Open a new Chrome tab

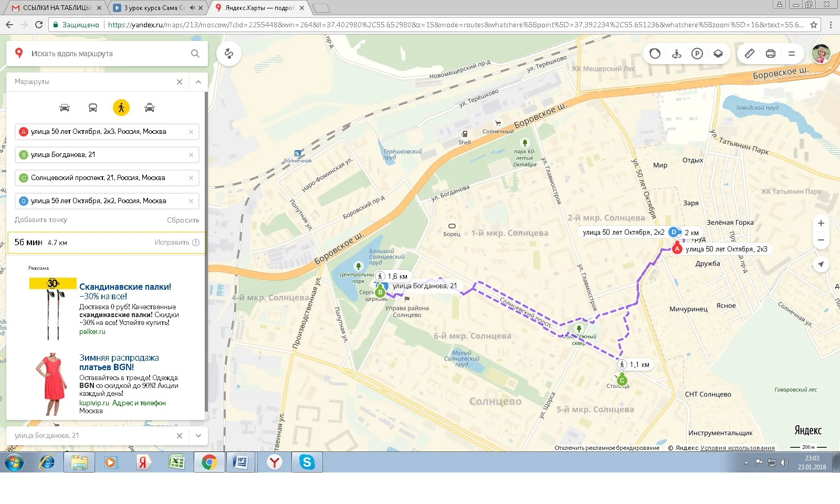(321, 8)
